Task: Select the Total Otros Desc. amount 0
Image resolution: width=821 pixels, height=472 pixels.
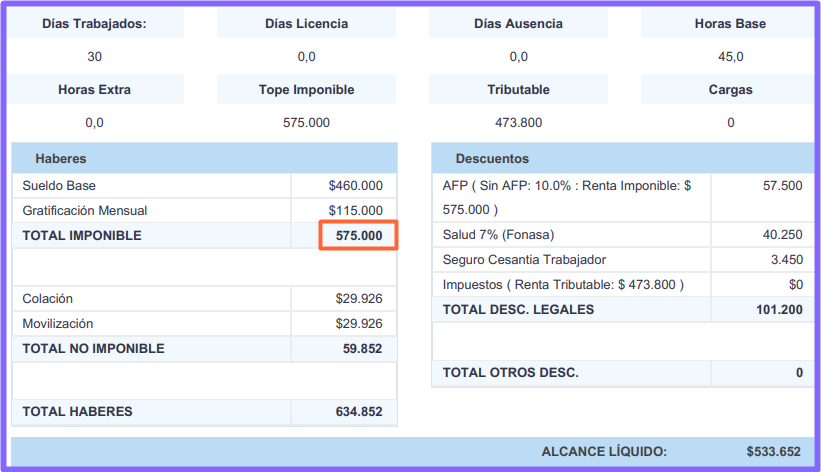Action: [x=799, y=372]
